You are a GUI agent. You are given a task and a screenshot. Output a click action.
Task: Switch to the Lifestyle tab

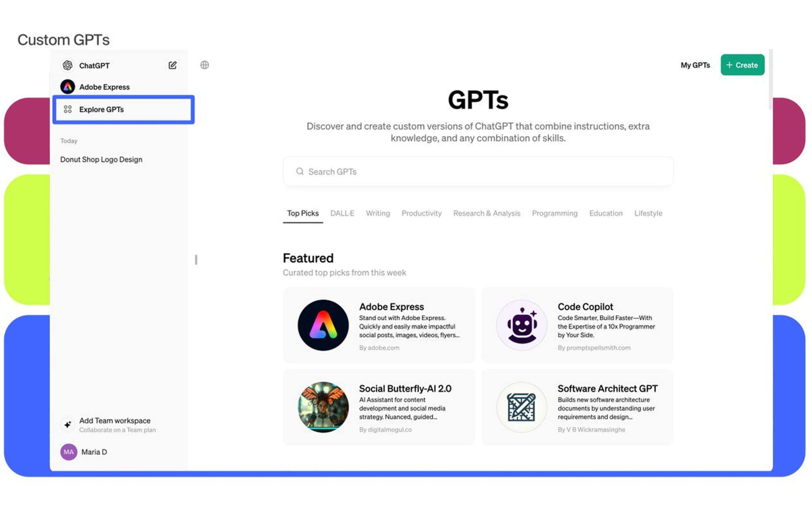(x=648, y=213)
